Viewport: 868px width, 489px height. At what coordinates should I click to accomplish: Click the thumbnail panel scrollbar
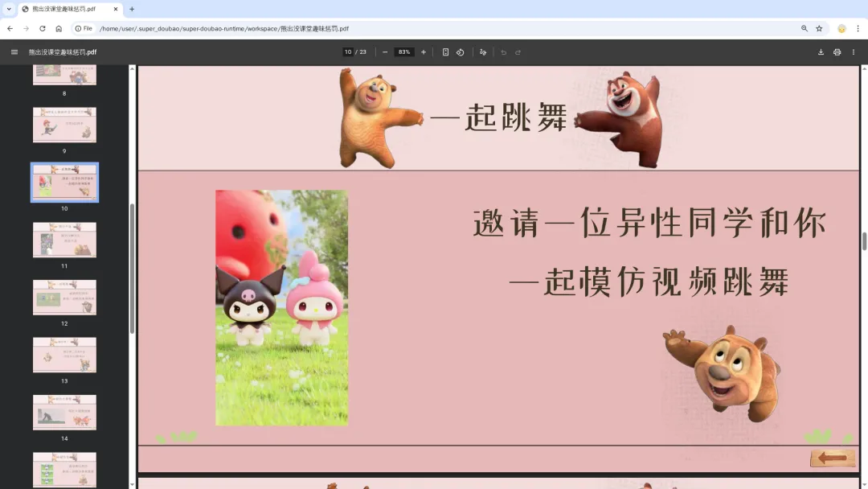coord(132,269)
